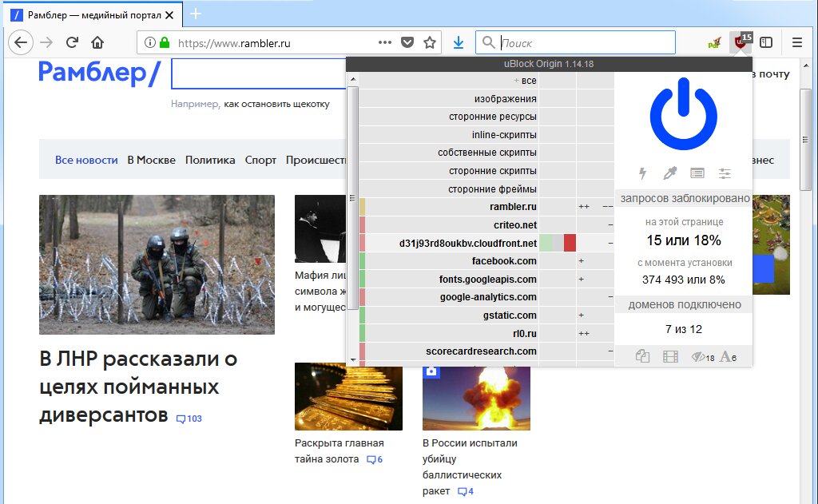Open the uBlock request logger icon
The height and width of the screenshot is (504, 818).
tap(697, 173)
